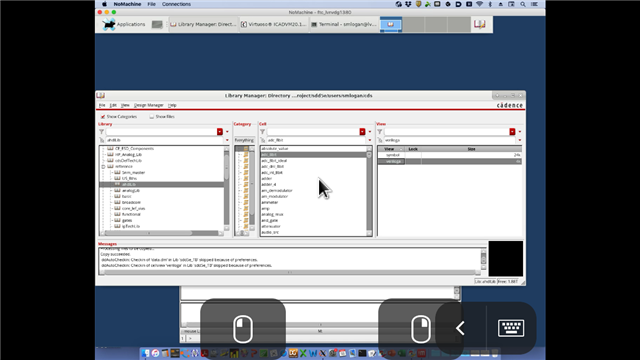The width and height of the screenshot is (640, 360).
Task: Open View name history arrow
Action: coord(520,140)
